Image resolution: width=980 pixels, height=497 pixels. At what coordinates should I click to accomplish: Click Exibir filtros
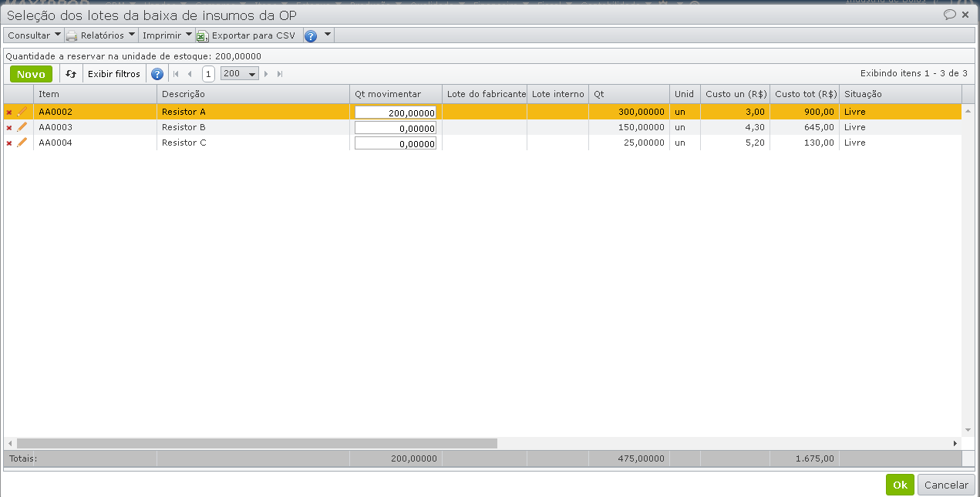pos(114,74)
